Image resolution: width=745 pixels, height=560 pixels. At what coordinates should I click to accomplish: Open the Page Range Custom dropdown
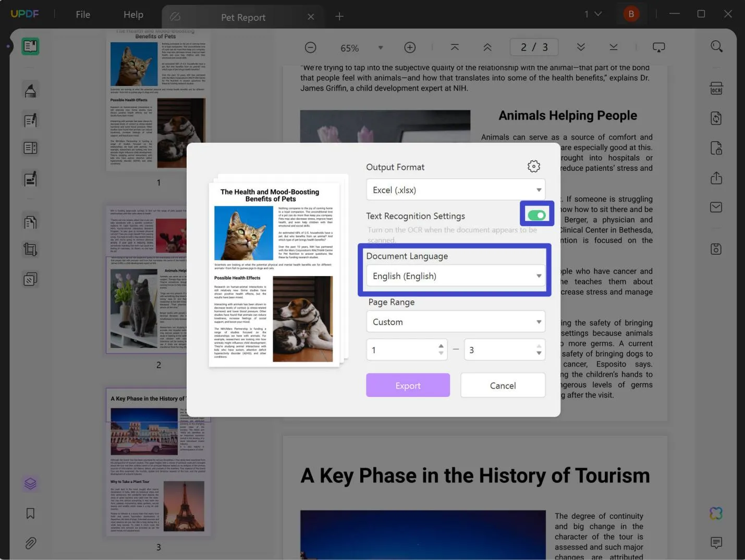tap(455, 322)
